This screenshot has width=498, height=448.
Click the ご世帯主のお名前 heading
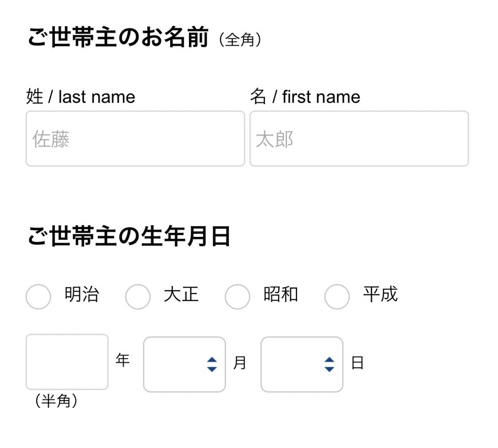[118, 38]
